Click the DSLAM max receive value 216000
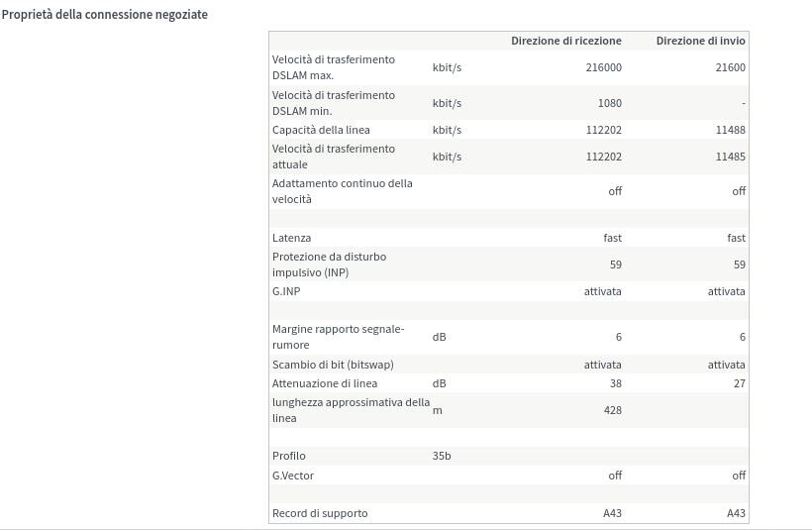812x530 pixels. pyautogui.click(x=603, y=67)
